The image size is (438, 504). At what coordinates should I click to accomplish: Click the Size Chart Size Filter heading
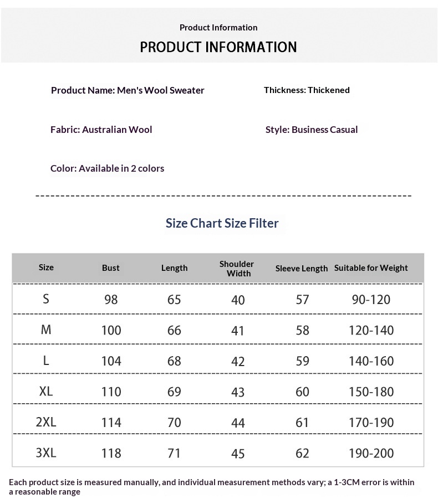[222, 223]
